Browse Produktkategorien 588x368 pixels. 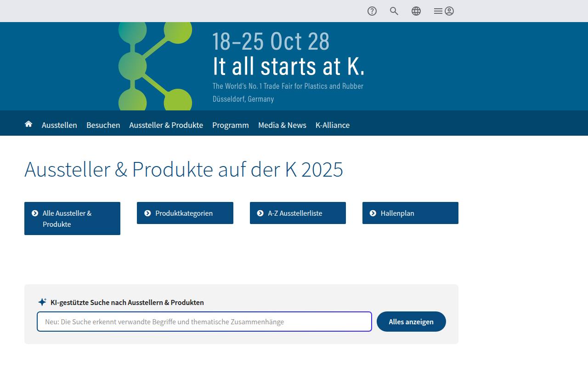click(x=185, y=213)
